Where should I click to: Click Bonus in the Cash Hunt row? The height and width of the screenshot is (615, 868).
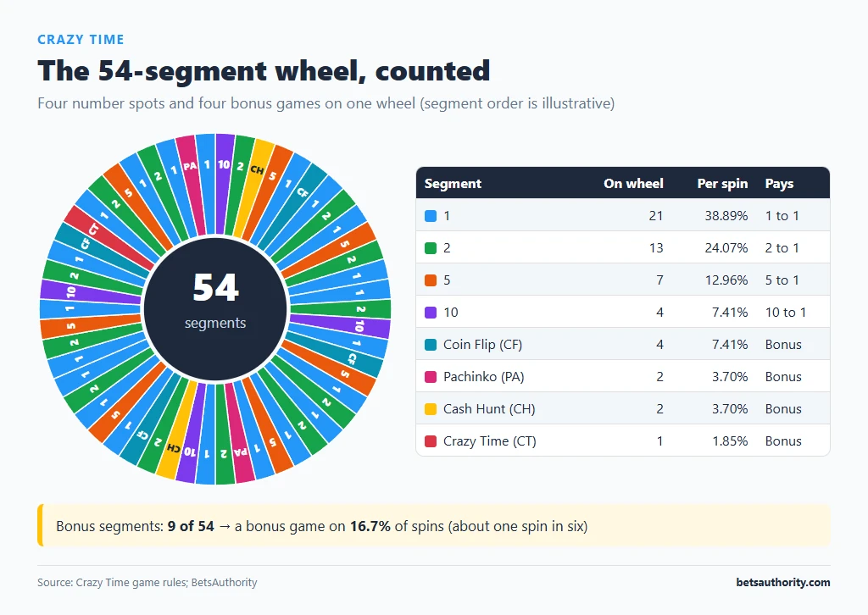pyautogui.click(x=783, y=408)
